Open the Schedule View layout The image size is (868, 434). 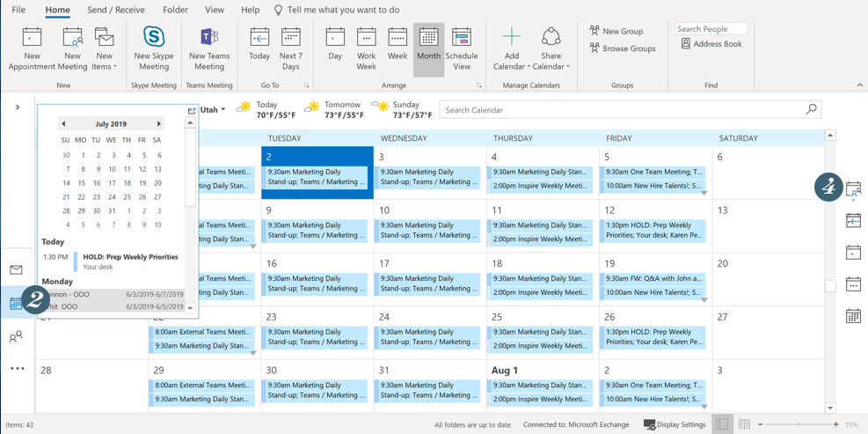tap(461, 48)
